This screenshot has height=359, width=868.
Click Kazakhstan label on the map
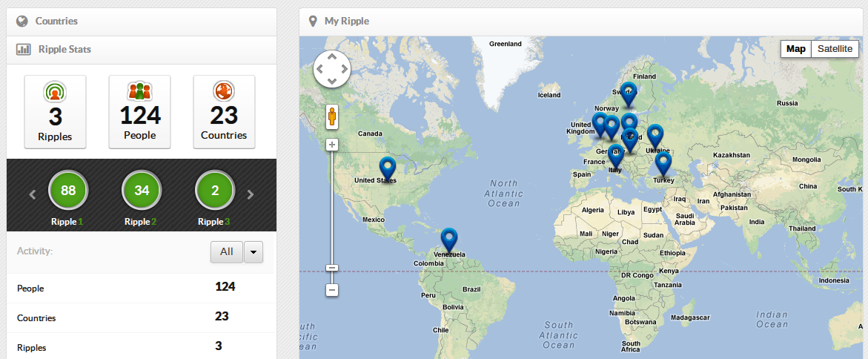tap(732, 156)
